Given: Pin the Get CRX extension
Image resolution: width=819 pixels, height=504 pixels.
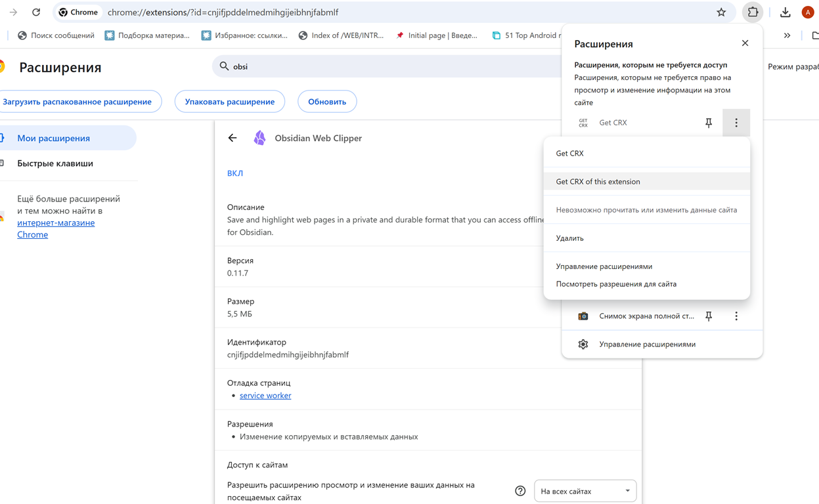Looking at the screenshot, I should pos(709,123).
